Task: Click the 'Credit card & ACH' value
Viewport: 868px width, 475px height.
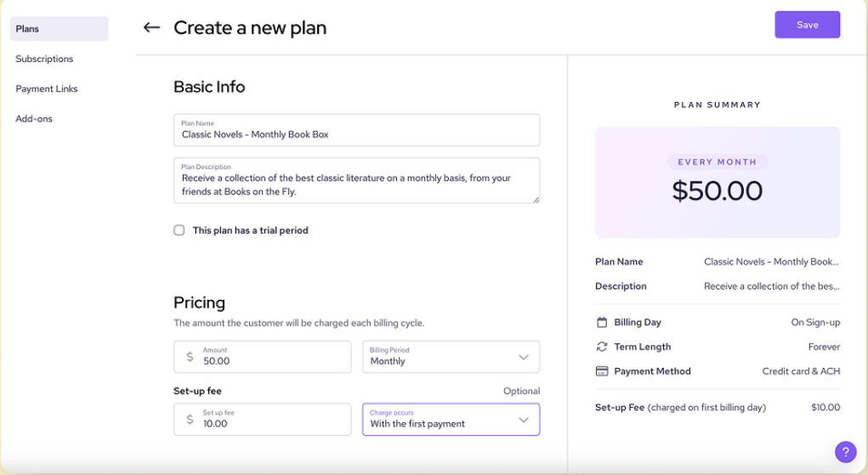Action: tap(801, 371)
